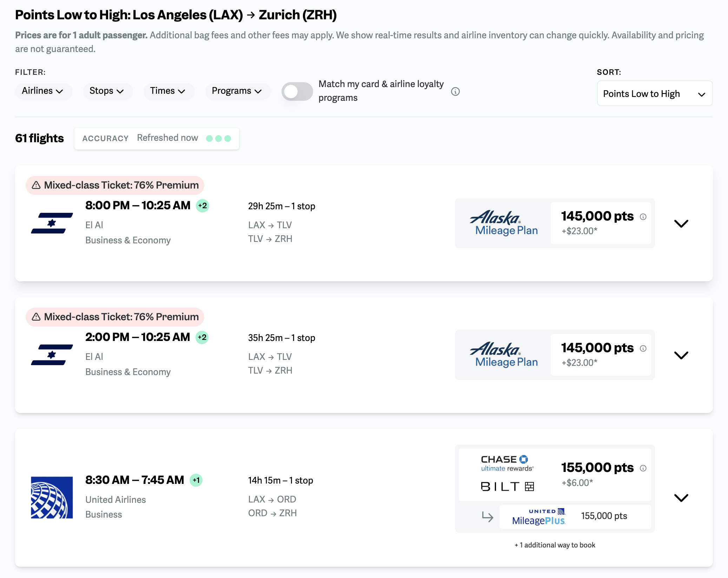Click '14h 15m – 1 stop' duration
Image resolution: width=728 pixels, height=578 pixels.
click(280, 480)
